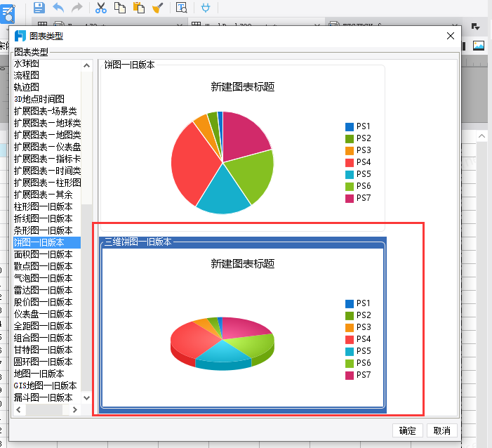
Task: Click list scroll-up arrow button
Action: point(86,65)
